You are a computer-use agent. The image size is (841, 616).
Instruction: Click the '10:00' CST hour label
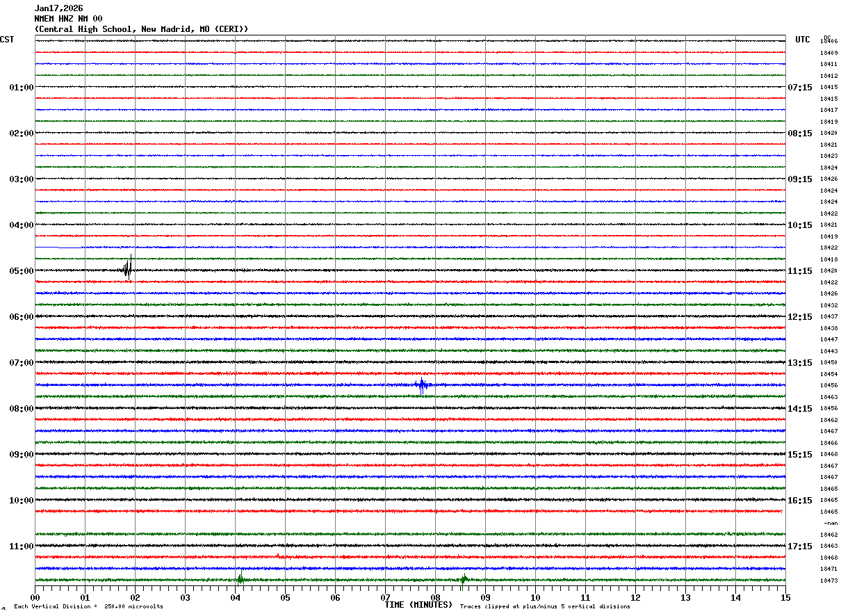tap(22, 501)
